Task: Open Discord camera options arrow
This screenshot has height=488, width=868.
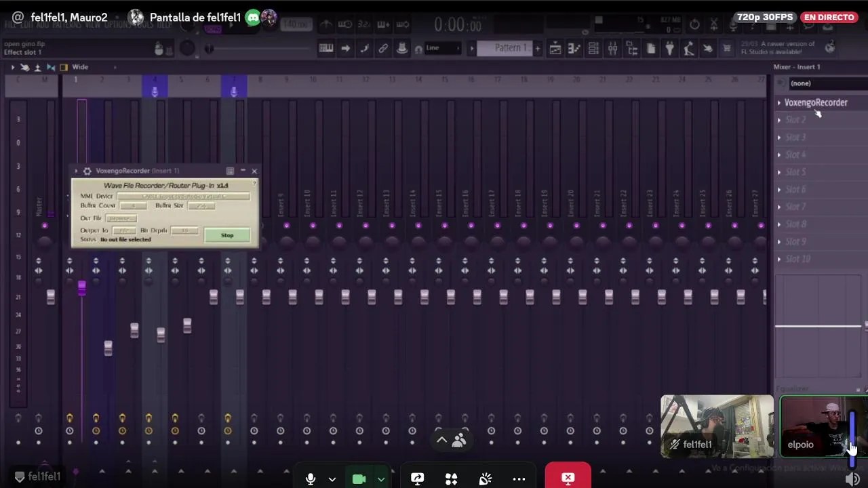Action: tap(381, 479)
